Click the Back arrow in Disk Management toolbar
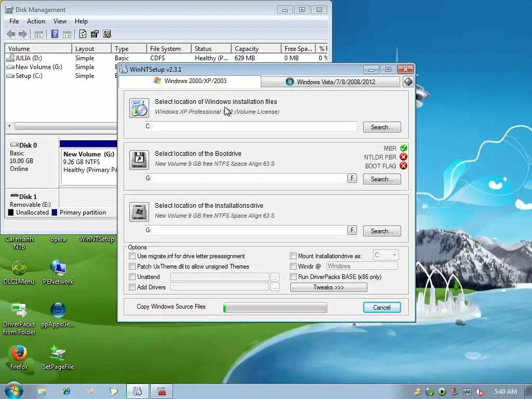Screen dimensions: 532x399 click(11, 34)
